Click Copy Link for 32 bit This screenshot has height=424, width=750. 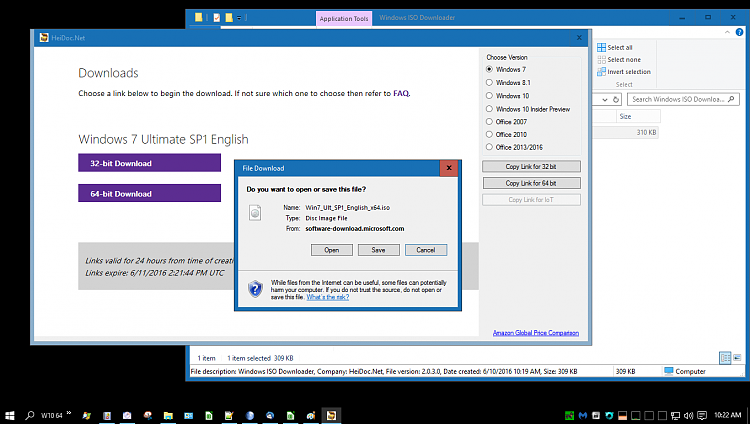pyautogui.click(x=531, y=167)
